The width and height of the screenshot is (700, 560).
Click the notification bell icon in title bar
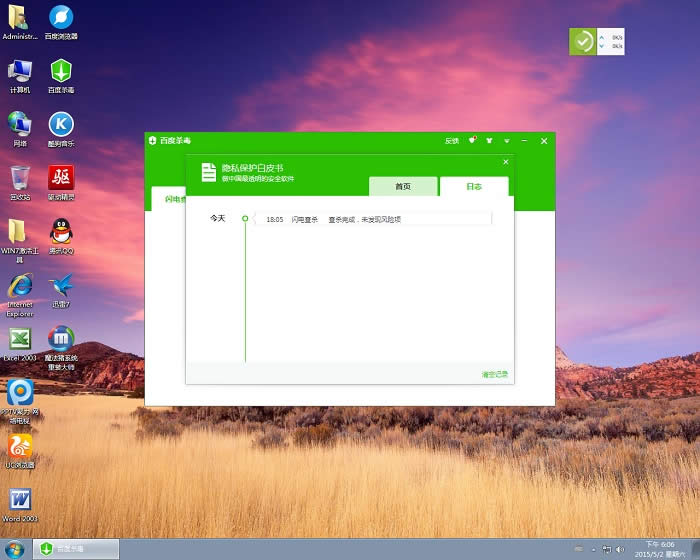472,141
